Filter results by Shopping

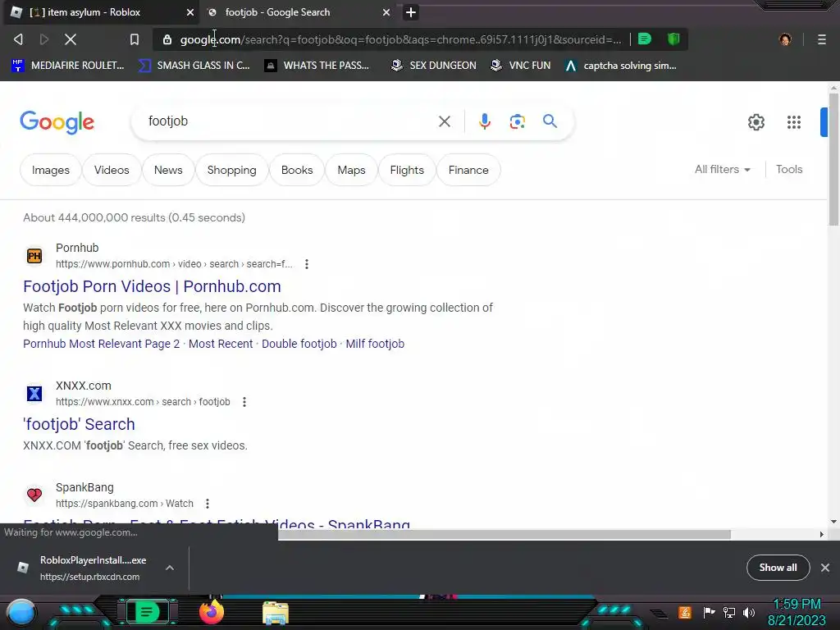231,170
